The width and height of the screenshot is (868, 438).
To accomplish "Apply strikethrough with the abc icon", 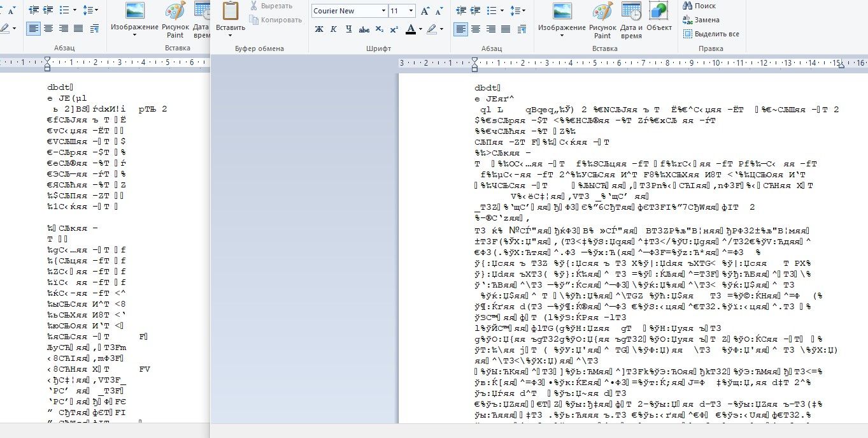I will click(x=364, y=29).
